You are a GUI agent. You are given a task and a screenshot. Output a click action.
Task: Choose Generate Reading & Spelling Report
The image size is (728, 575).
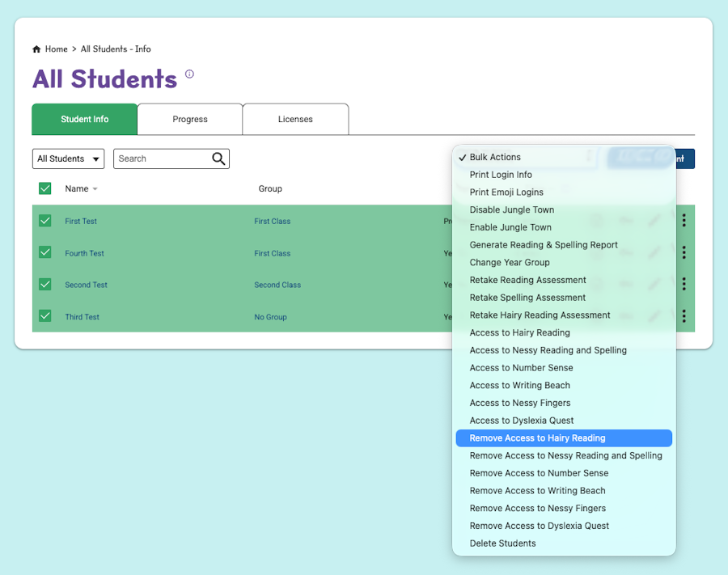564,244
